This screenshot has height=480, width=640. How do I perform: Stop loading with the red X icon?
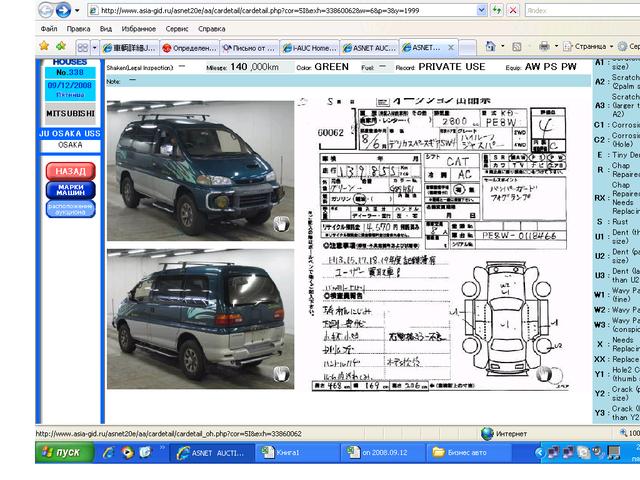click(513, 11)
